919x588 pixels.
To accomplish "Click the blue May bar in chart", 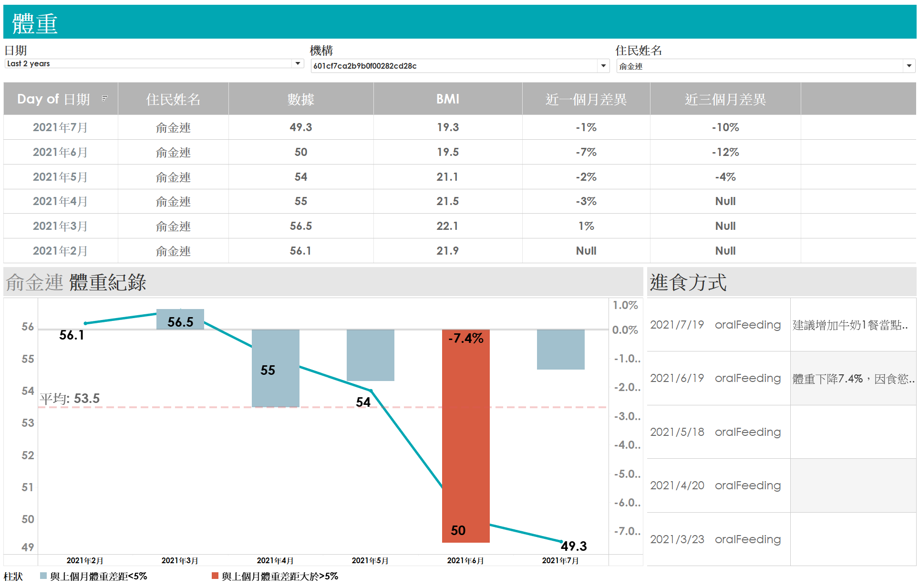I will pyautogui.click(x=371, y=355).
